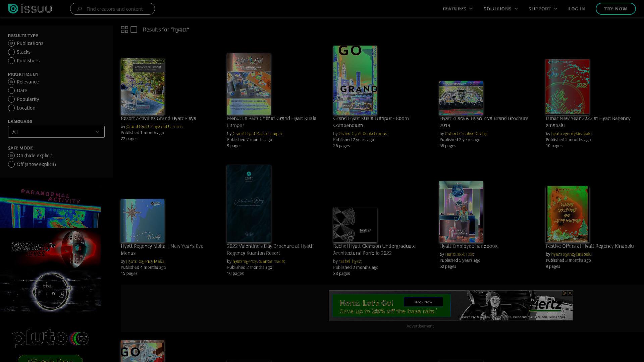This screenshot has width=644, height=362.
Task: Click '58 pages' text under Brand Brochure
Action: (448, 146)
